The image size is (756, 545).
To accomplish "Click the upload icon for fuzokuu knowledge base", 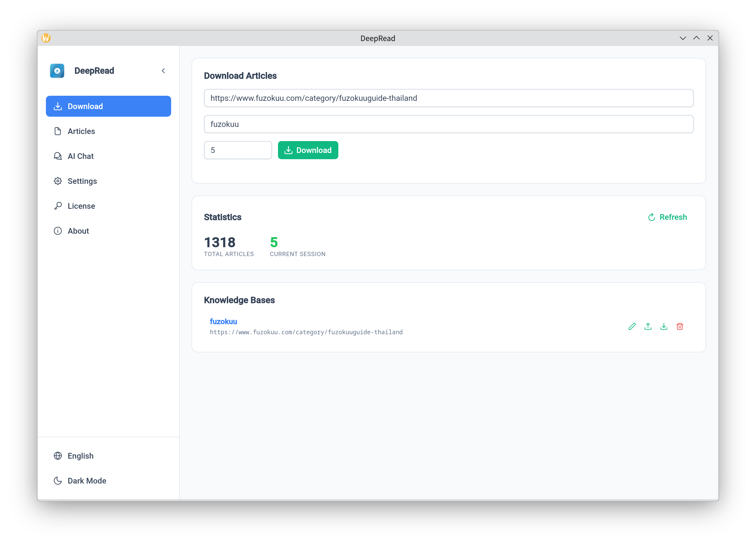I will tap(648, 327).
